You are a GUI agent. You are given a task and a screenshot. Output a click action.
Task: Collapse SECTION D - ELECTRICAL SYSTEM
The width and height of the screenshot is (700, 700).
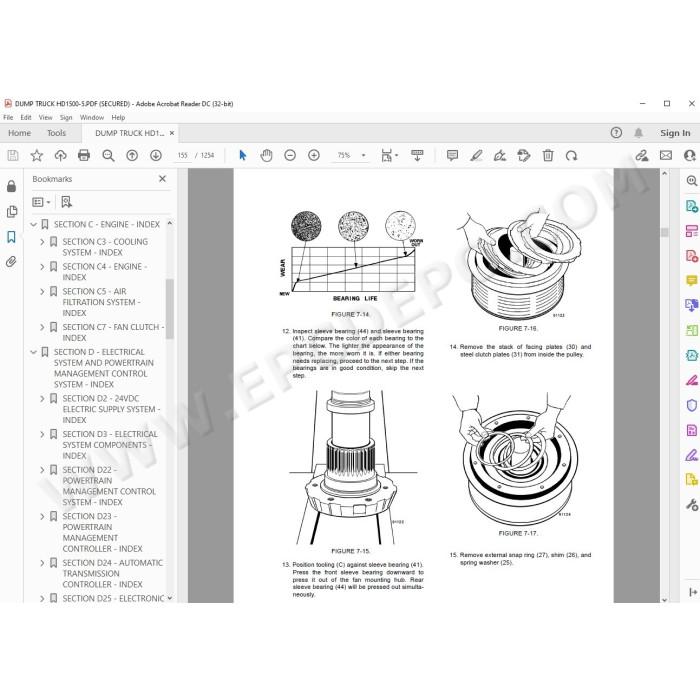tap(33, 352)
